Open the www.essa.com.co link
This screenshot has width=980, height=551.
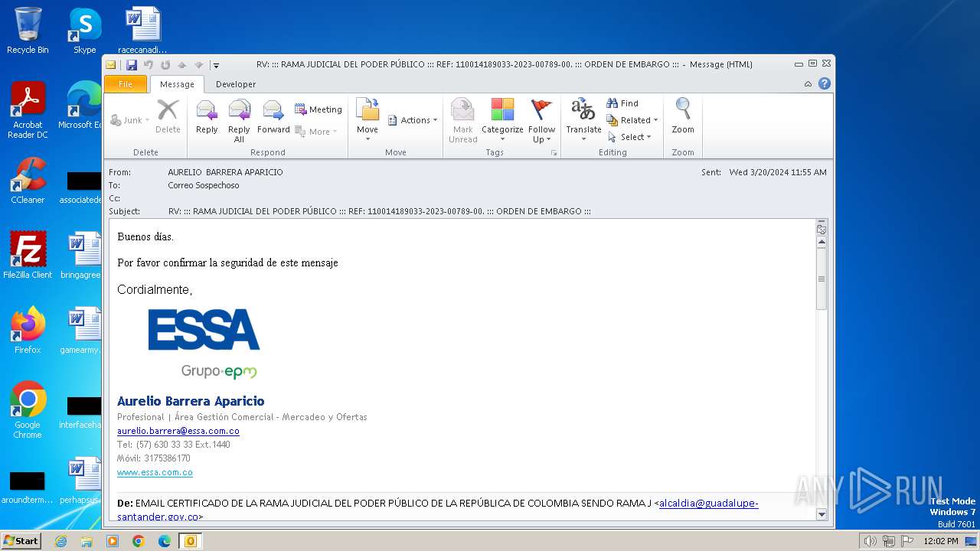click(x=155, y=472)
